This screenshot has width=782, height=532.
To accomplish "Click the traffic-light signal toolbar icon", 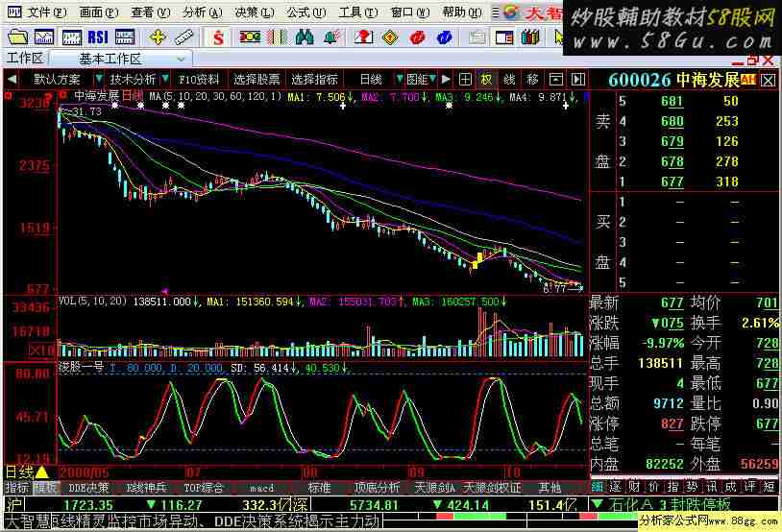I will [x=250, y=36].
